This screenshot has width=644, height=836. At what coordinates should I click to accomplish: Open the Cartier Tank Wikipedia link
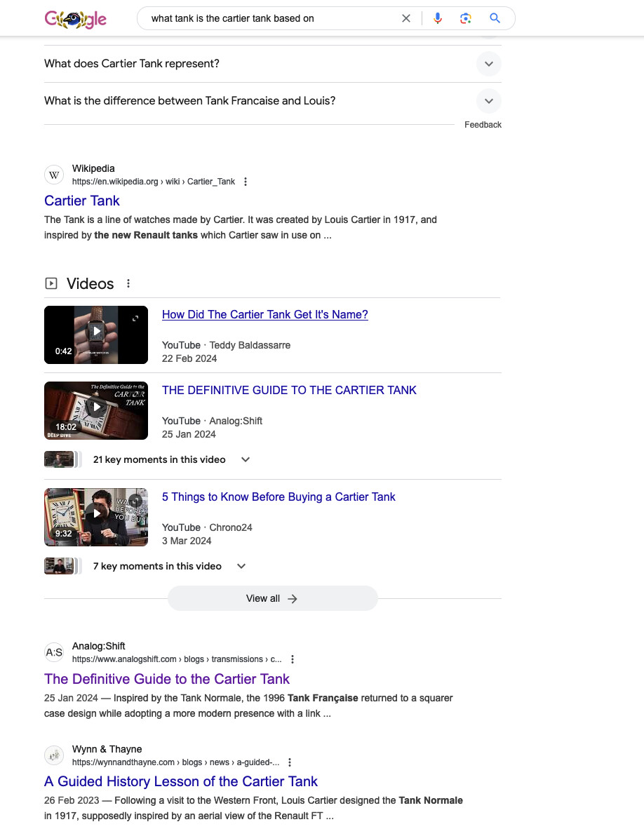click(82, 201)
